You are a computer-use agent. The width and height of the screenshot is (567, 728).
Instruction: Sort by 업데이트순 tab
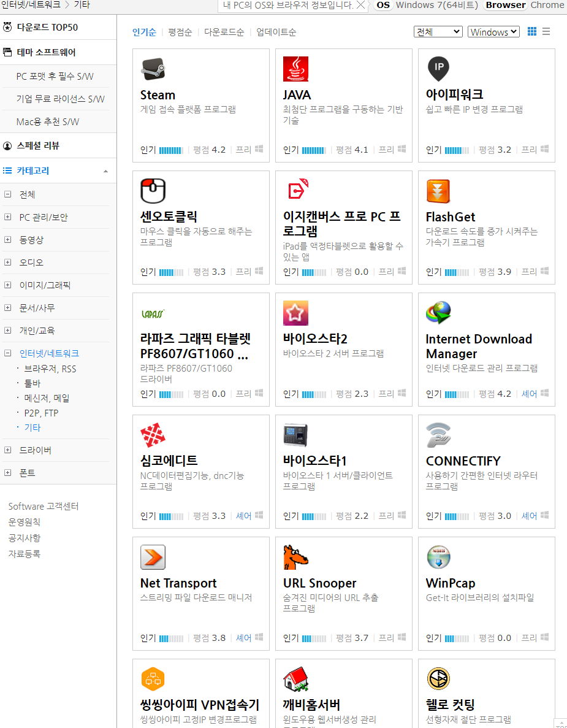click(x=276, y=32)
